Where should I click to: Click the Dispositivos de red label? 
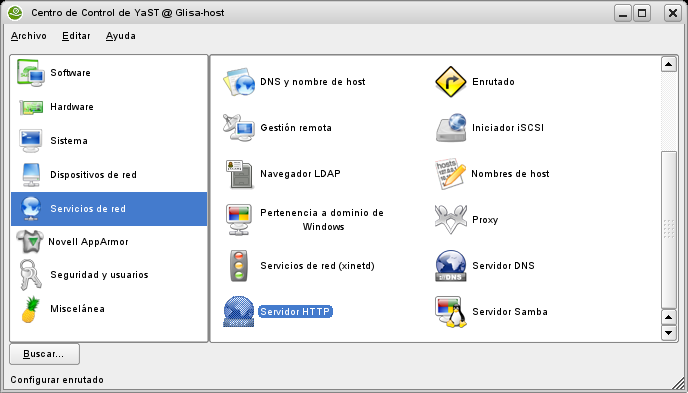point(93,175)
